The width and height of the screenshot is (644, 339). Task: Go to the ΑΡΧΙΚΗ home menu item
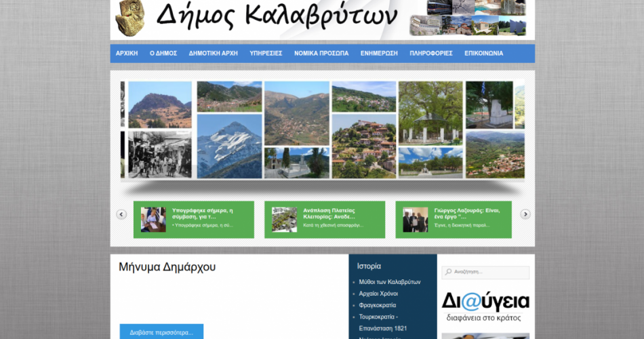tap(127, 54)
